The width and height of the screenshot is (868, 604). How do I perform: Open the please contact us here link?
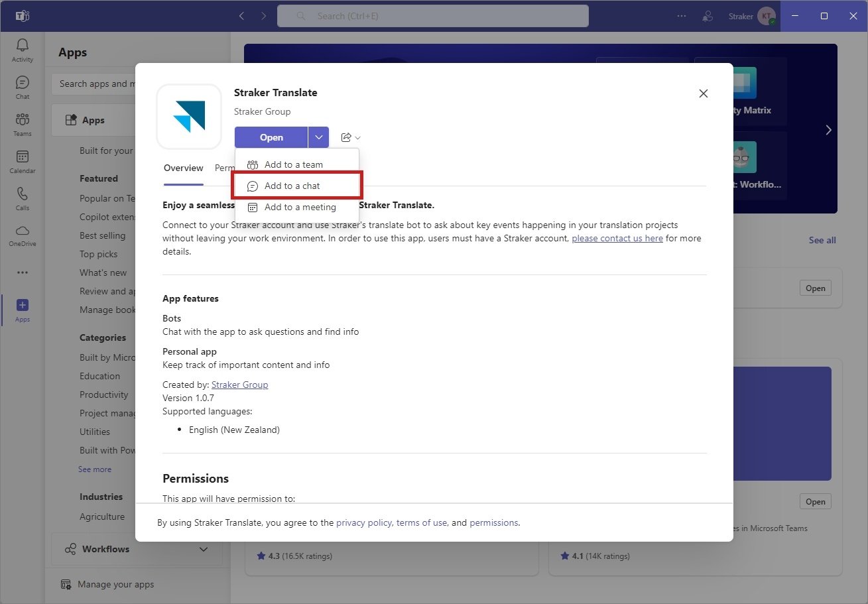[x=617, y=237]
